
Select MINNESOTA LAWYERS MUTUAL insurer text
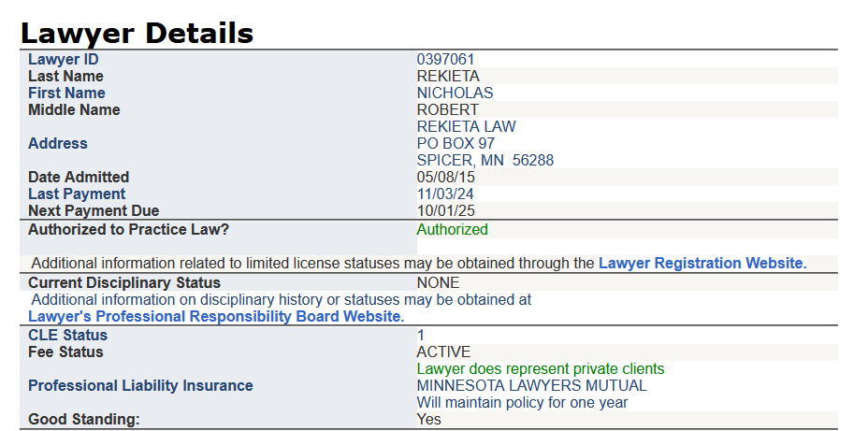pos(531,385)
